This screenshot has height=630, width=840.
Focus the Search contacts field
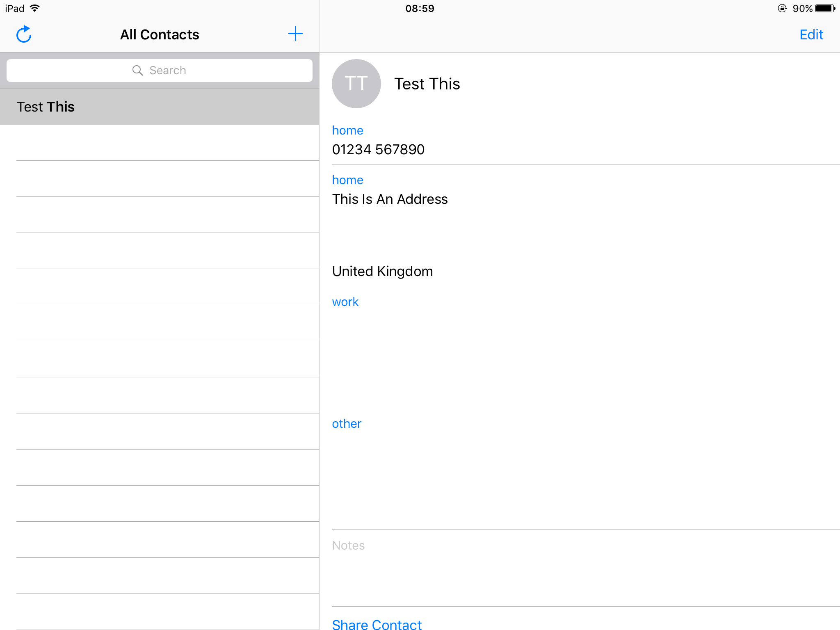(160, 71)
